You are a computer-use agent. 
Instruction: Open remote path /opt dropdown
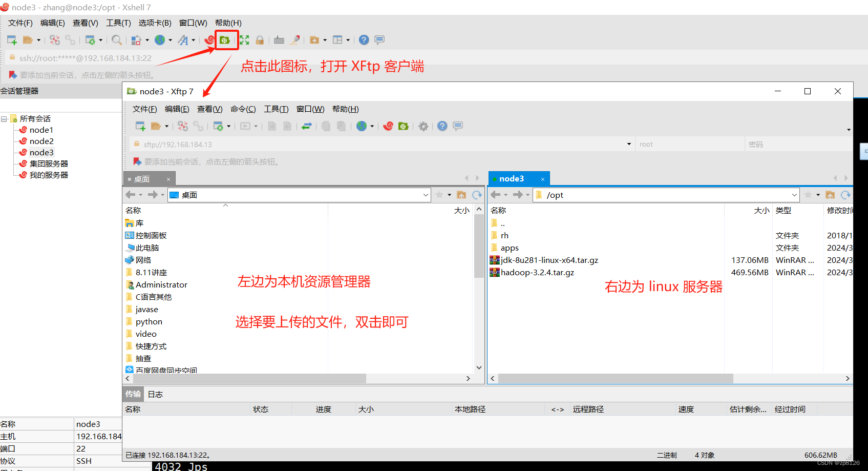tap(794, 195)
